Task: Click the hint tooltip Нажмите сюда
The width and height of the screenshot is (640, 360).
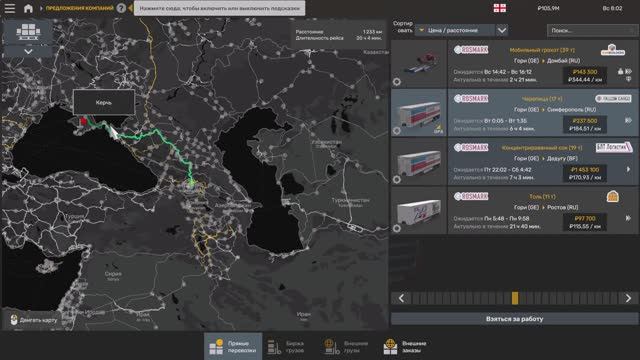Action: pyautogui.click(x=220, y=8)
